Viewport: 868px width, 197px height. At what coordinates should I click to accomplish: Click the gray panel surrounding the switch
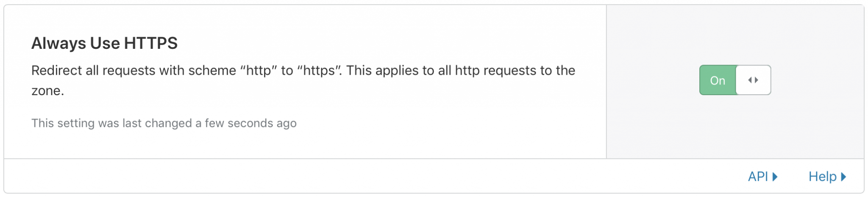735,127
